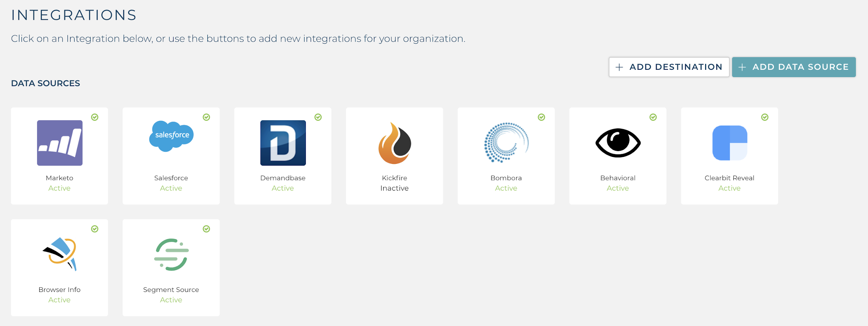Click the Active status under Marketo
The image size is (868, 326).
[59, 188]
